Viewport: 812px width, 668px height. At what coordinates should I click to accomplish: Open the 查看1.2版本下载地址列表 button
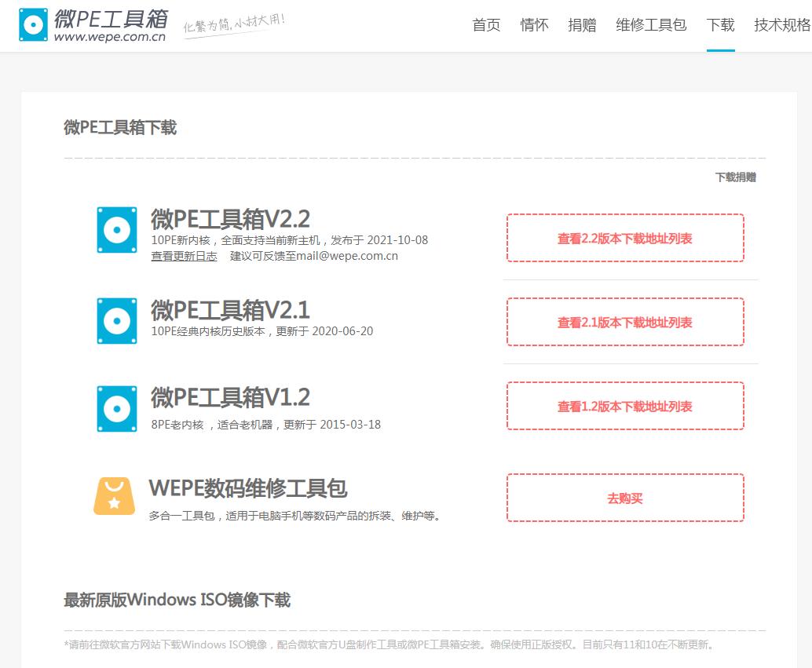[625, 406]
